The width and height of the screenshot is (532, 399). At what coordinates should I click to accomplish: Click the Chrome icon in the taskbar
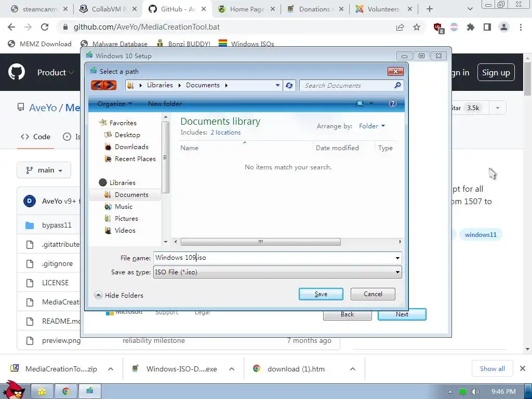(x=66, y=391)
